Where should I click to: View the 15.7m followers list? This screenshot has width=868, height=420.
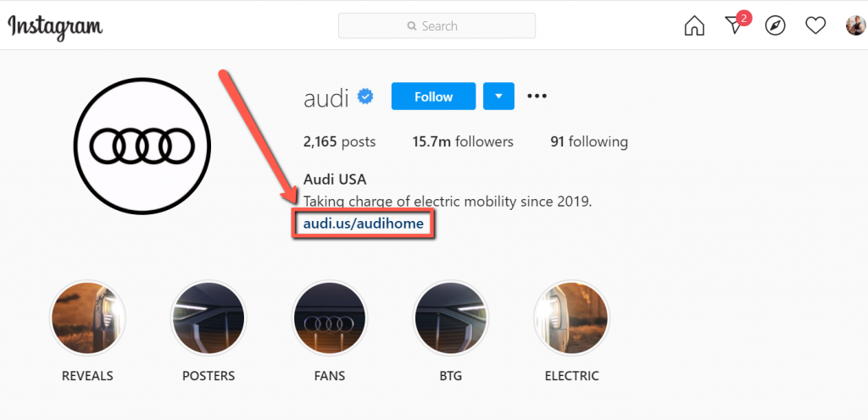click(x=463, y=142)
